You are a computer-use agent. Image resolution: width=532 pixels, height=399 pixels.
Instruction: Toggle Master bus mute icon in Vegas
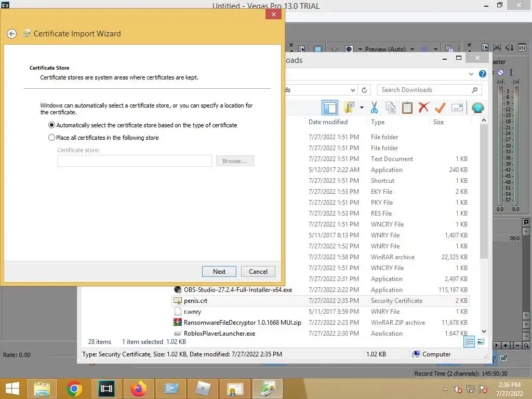pyautogui.click(x=500, y=73)
